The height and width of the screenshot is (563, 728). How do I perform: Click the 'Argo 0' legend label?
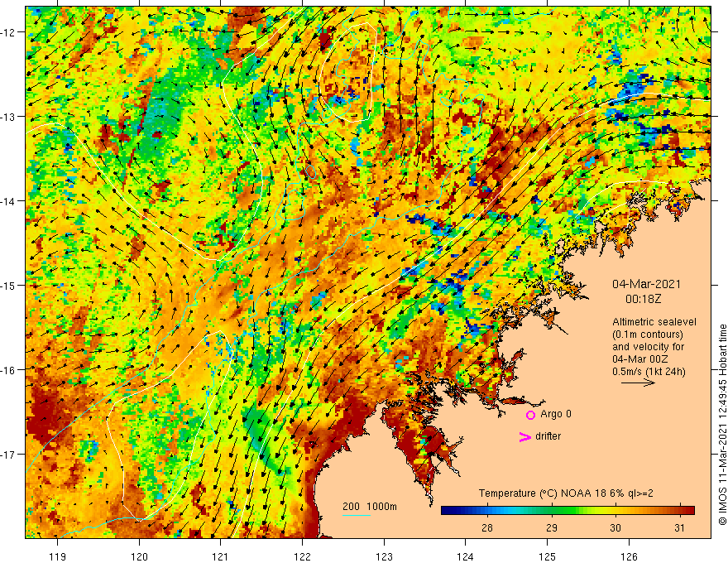[556, 414]
